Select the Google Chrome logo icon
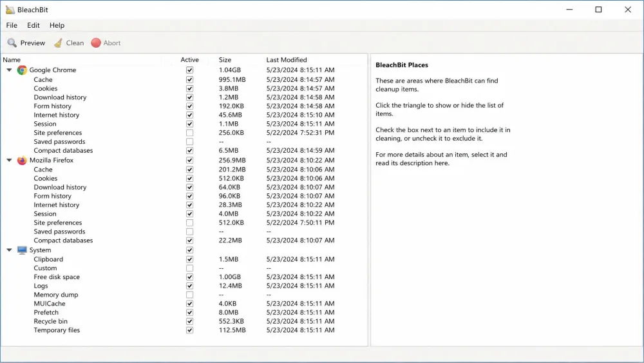 [22, 70]
